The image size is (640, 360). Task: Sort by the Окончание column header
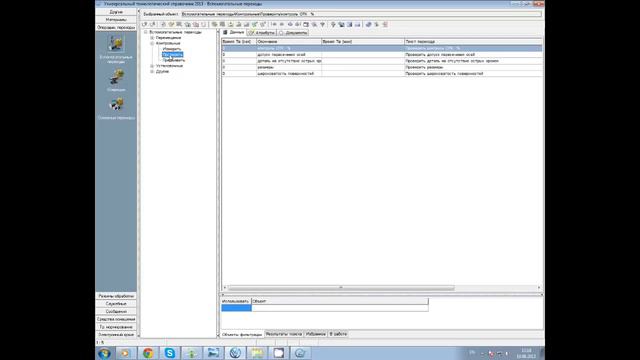(289, 42)
